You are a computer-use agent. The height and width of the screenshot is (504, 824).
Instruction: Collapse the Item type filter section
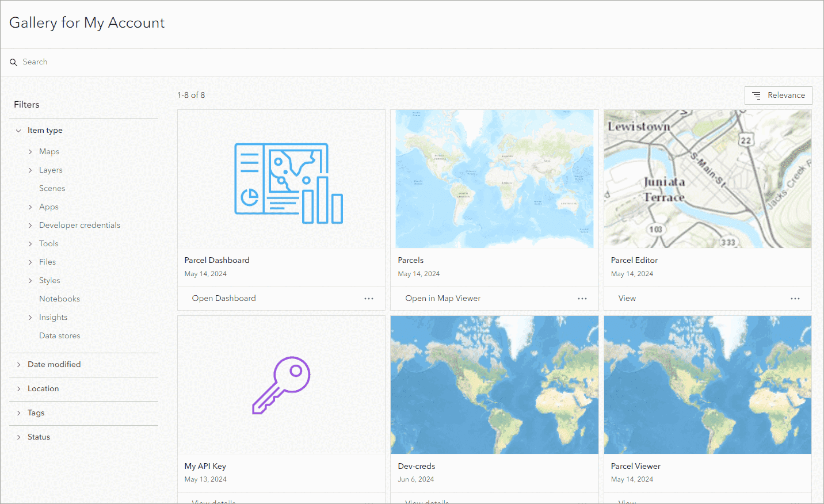click(x=18, y=130)
